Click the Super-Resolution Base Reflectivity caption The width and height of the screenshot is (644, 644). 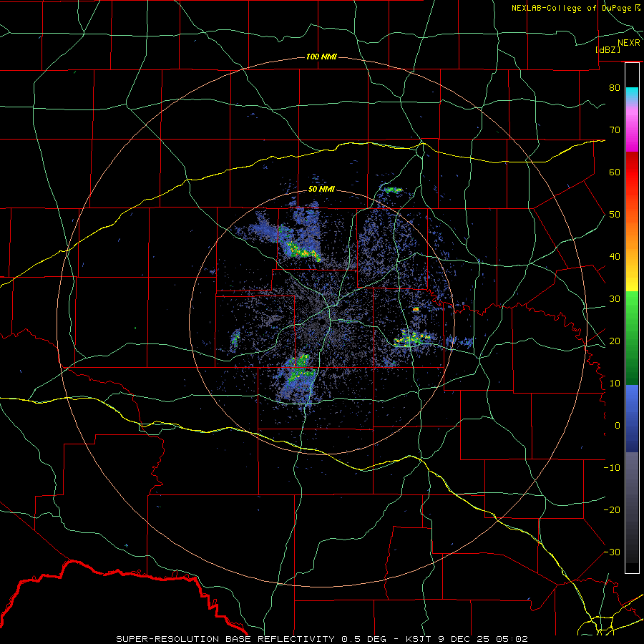tap(322, 639)
